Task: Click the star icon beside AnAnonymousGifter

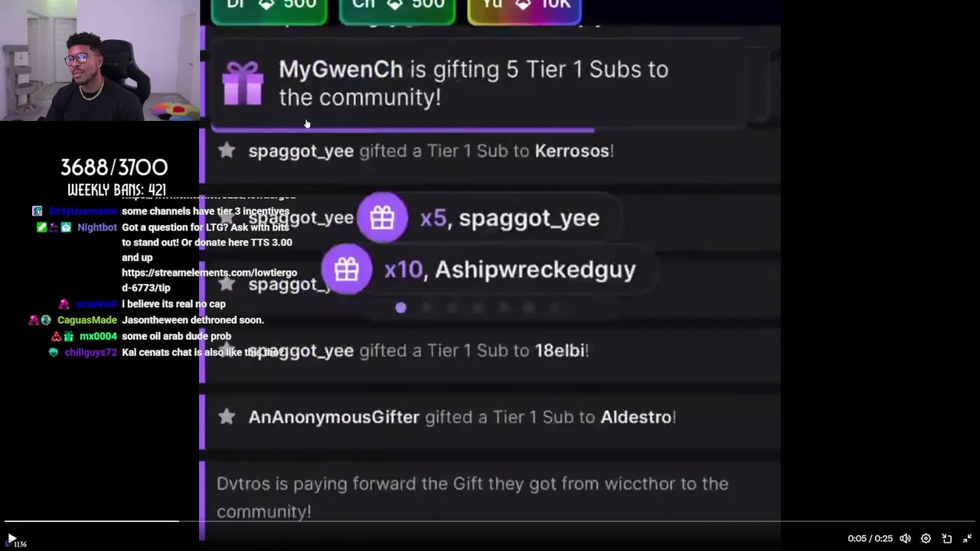Action: pos(227,417)
